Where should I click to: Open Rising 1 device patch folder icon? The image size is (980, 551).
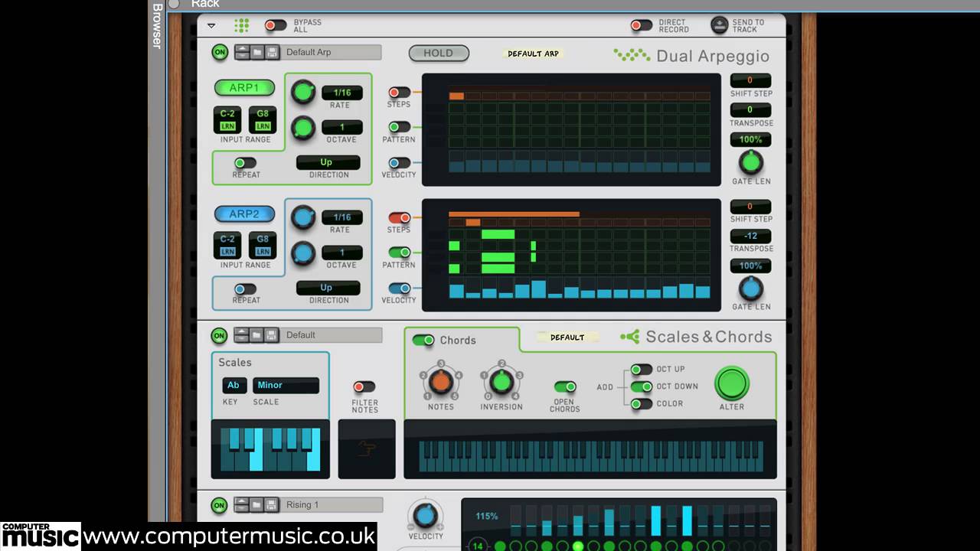pyautogui.click(x=256, y=505)
